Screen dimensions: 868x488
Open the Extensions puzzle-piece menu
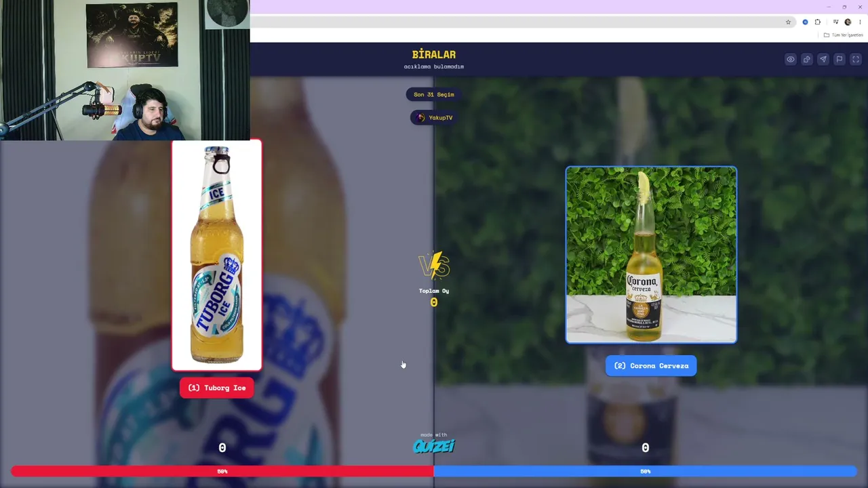click(x=818, y=22)
